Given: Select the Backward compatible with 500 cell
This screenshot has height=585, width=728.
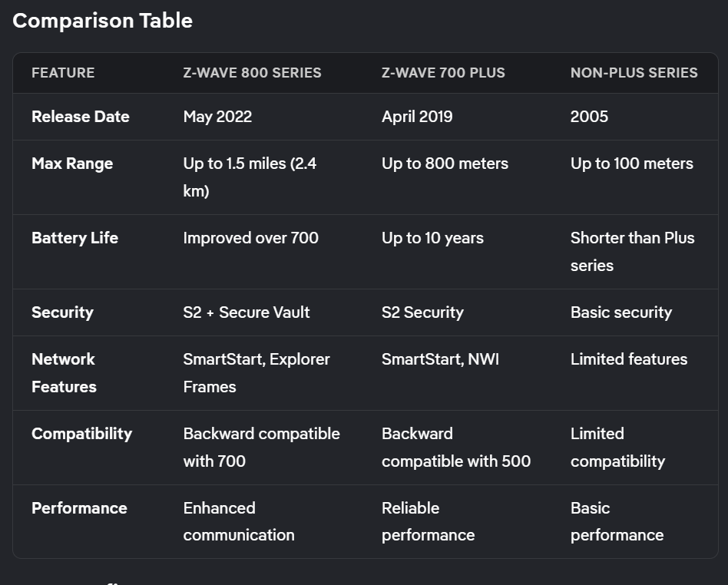Looking at the screenshot, I should (x=455, y=448).
